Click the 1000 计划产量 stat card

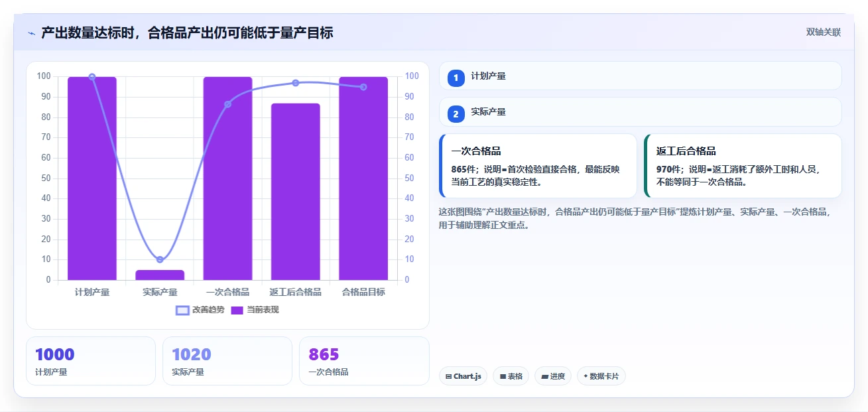[91, 361]
